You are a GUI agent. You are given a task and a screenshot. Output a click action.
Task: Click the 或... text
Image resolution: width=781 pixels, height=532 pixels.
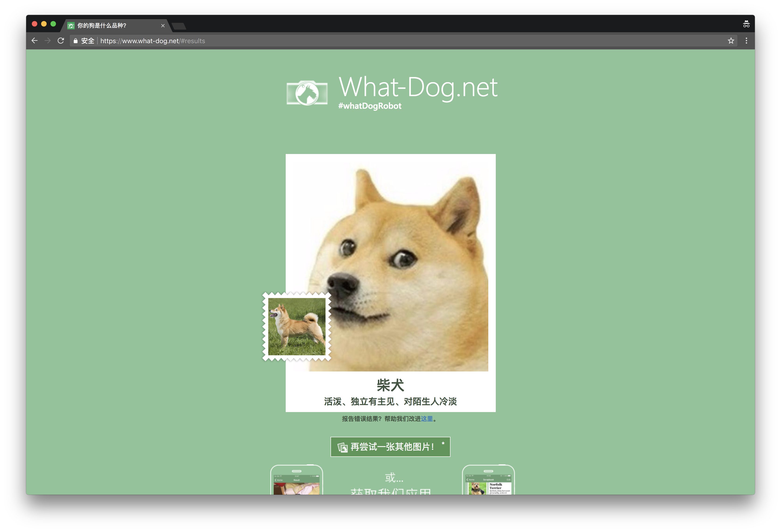tap(394, 477)
